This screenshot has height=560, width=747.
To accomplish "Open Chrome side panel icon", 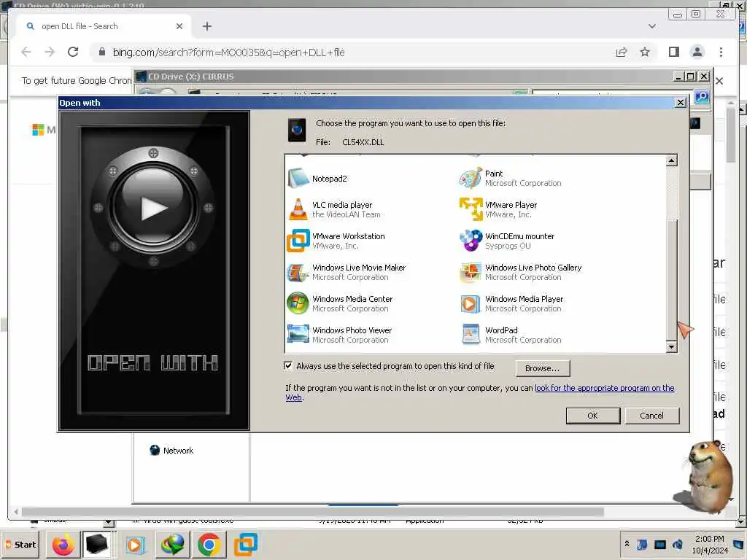I will point(673,52).
